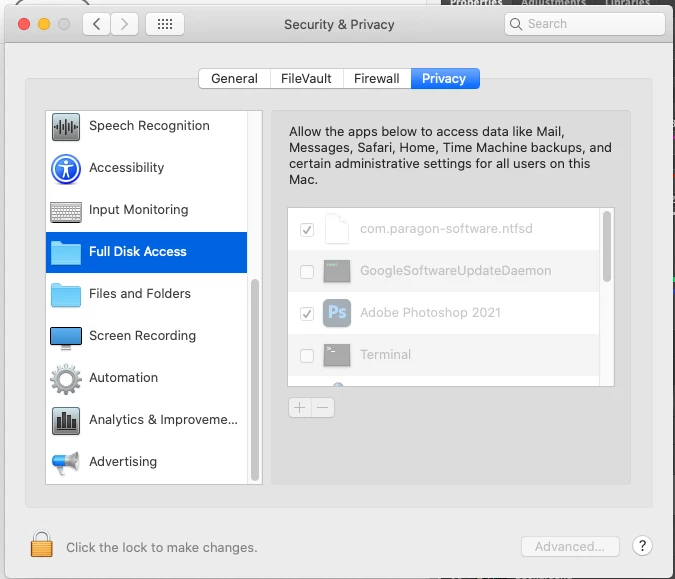Click the Advertising megaphone icon

pos(66,463)
